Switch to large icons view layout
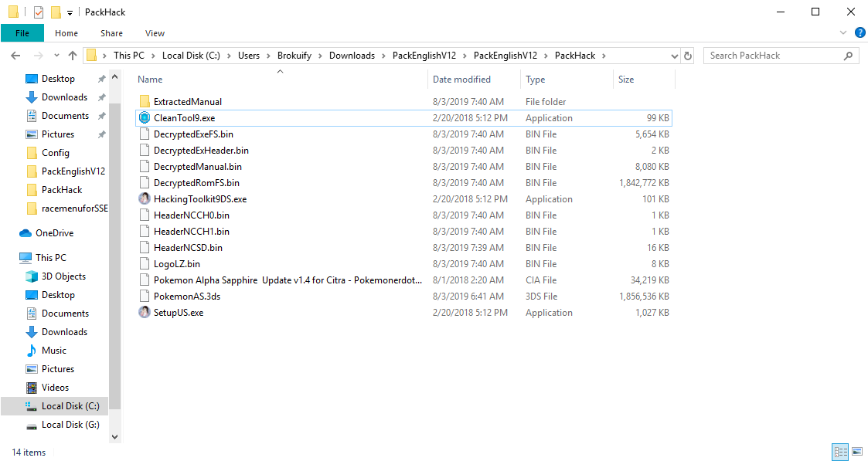The image size is (868, 461). 857,452
